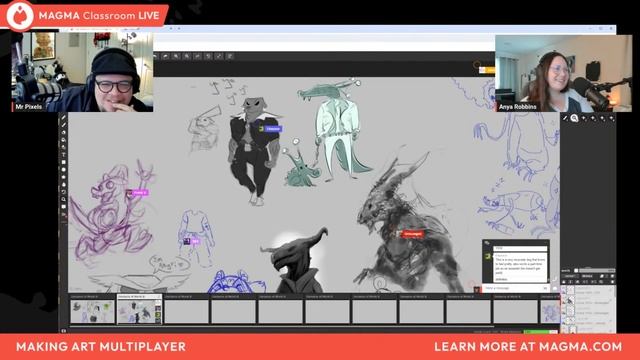Click the chat bubbles icon in chat header
The width and height of the screenshot is (640, 360).
pos(487,243)
